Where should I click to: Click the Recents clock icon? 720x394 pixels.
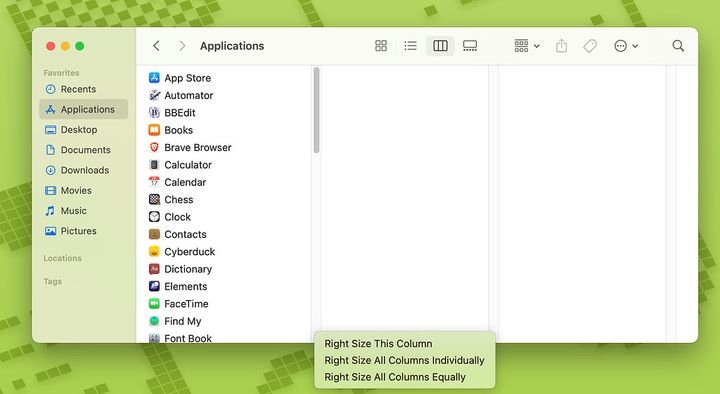[51, 89]
